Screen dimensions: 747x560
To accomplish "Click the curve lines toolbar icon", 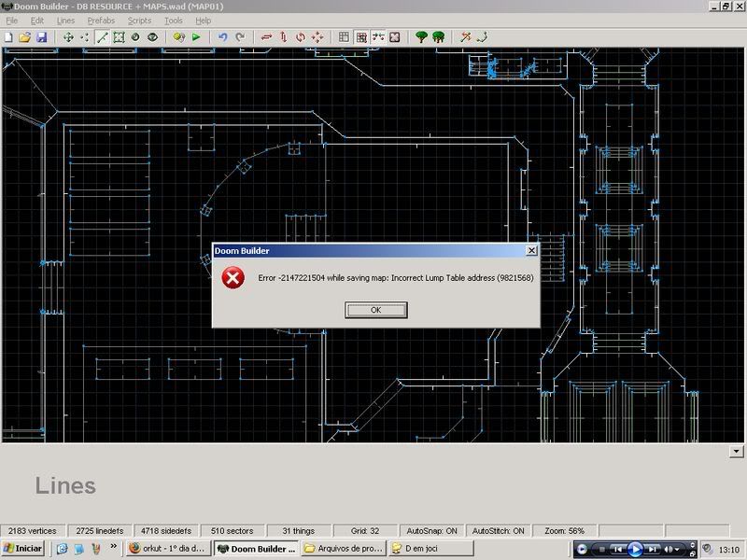I will (482, 37).
